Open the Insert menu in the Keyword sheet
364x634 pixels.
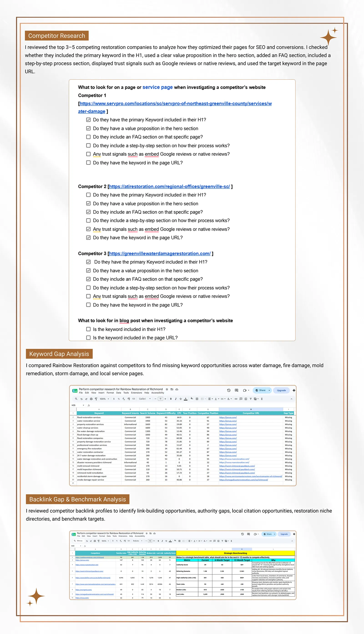pyautogui.click(x=101, y=393)
